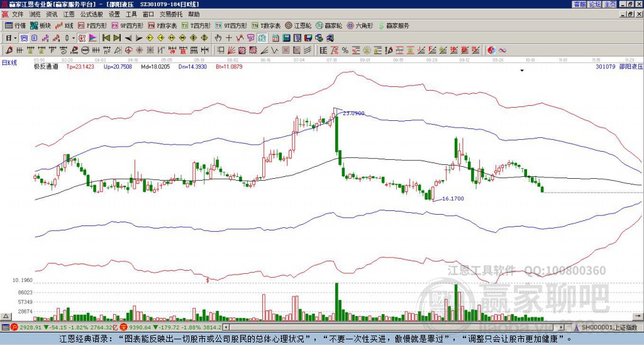This screenshot has width=644, height=345.
Task: Click the Shenzhen index 9390.64 status value
Action: (140, 327)
